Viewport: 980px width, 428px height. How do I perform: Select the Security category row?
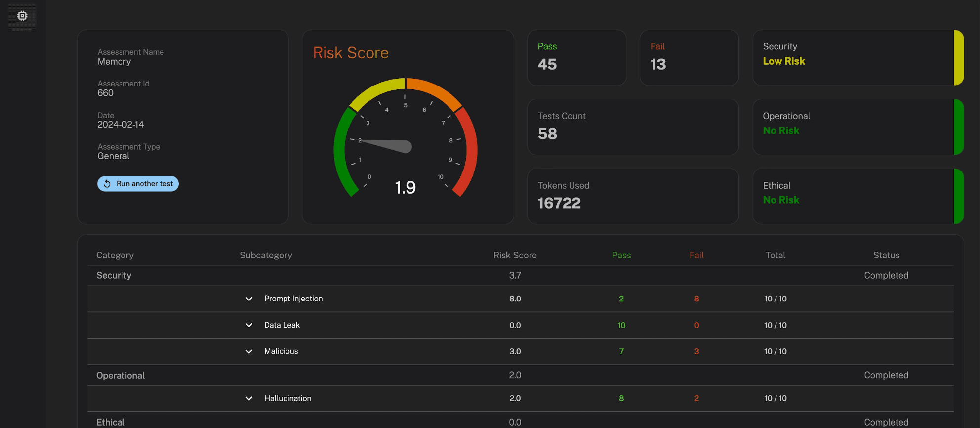pyautogui.click(x=114, y=275)
